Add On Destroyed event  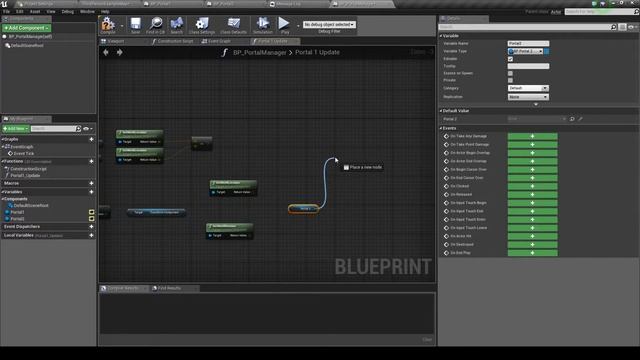[532, 244]
